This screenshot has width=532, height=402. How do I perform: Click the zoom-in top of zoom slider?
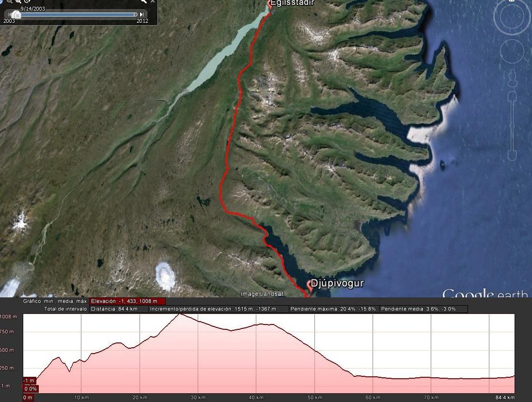512,96
